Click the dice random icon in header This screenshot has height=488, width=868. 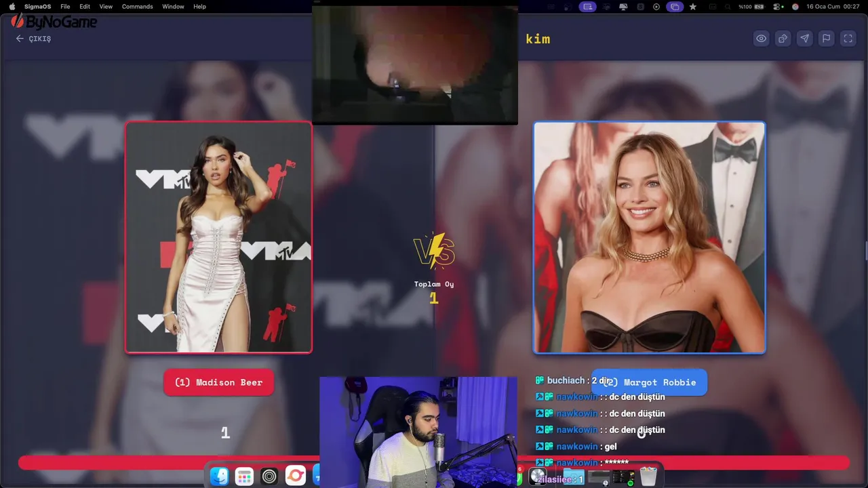tap(783, 39)
